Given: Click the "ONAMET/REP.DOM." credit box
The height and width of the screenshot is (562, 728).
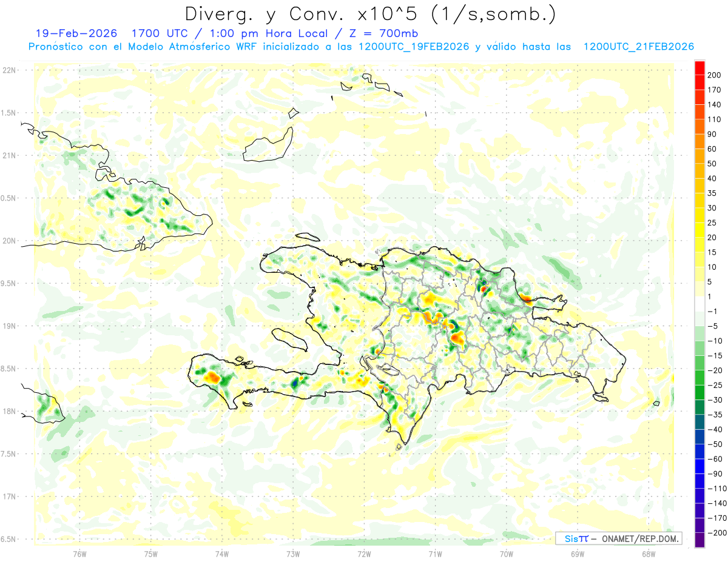Looking at the screenshot, I should tap(619, 538).
